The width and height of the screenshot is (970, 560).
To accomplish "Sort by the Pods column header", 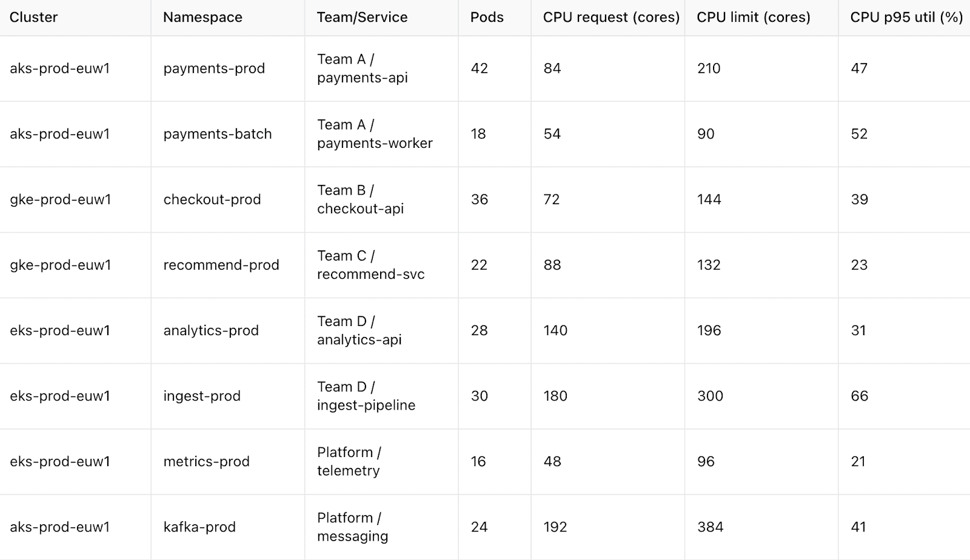I will click(487, 18).
